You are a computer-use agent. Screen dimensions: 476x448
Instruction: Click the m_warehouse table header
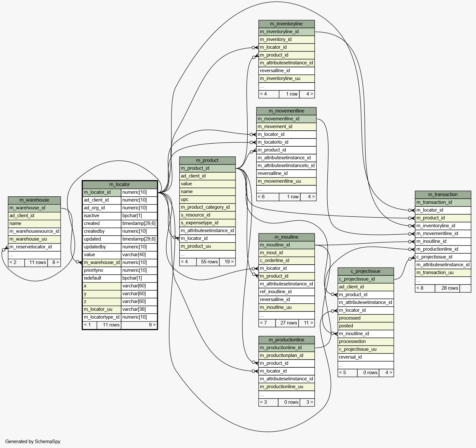pyautogui.click(x=34, y=200)
